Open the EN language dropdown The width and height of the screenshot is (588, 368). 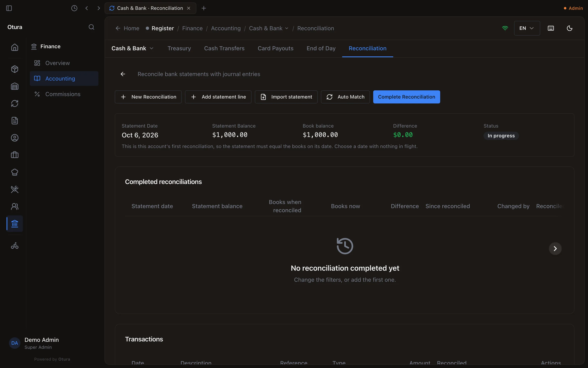[527, 28]
